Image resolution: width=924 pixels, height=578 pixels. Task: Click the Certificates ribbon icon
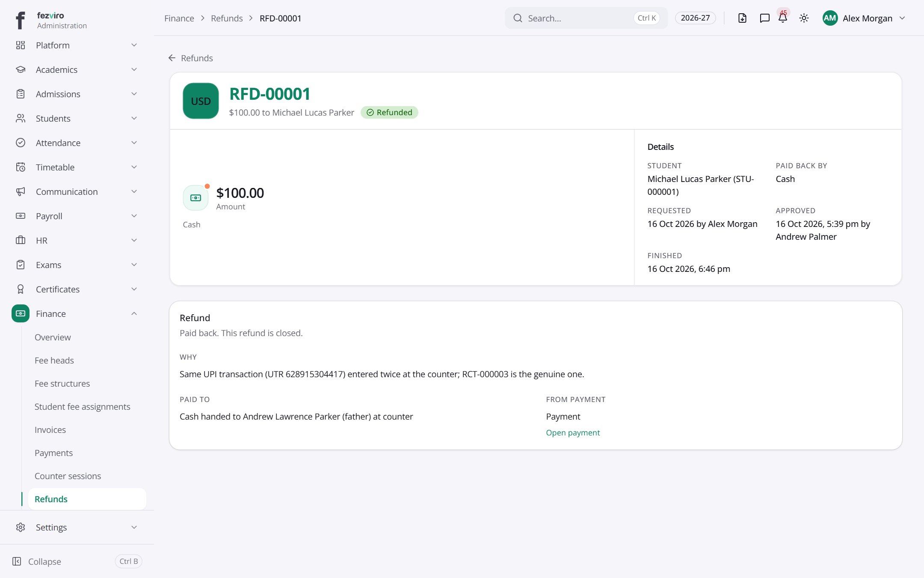click(21, 289)
